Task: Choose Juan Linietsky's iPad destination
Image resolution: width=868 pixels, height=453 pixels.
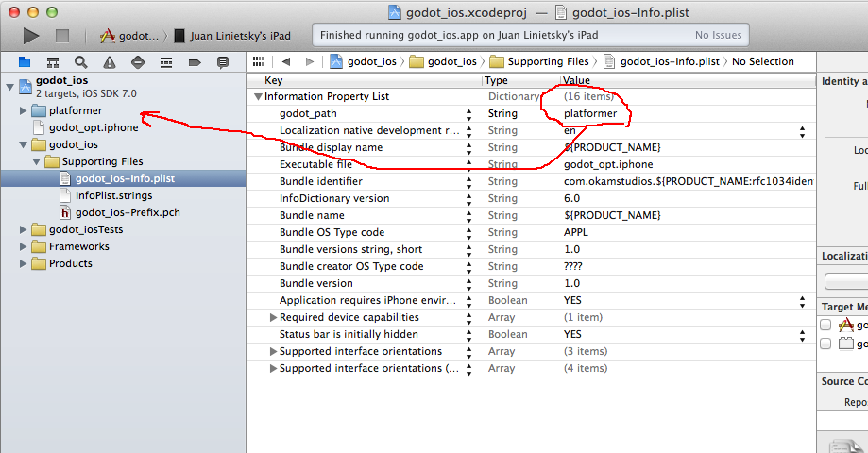Action: click(232, 36)
